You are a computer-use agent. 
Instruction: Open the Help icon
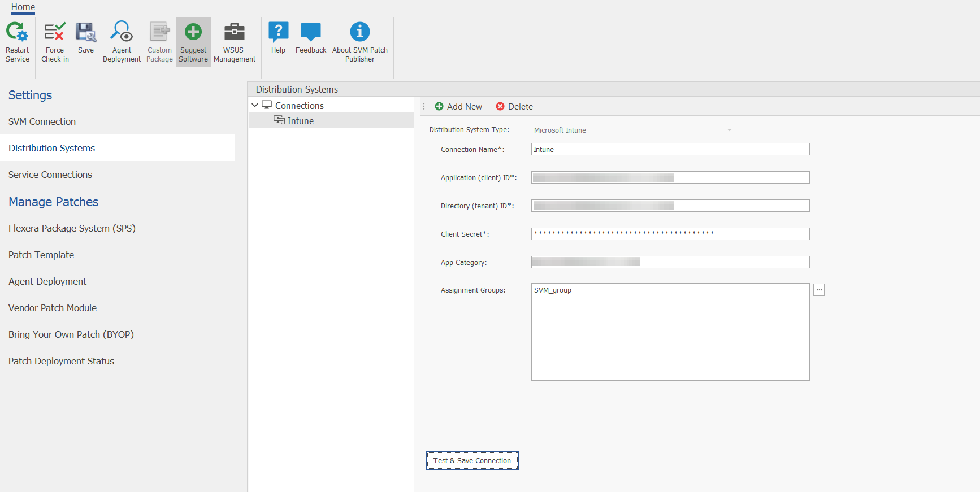(x=278, y=33)
